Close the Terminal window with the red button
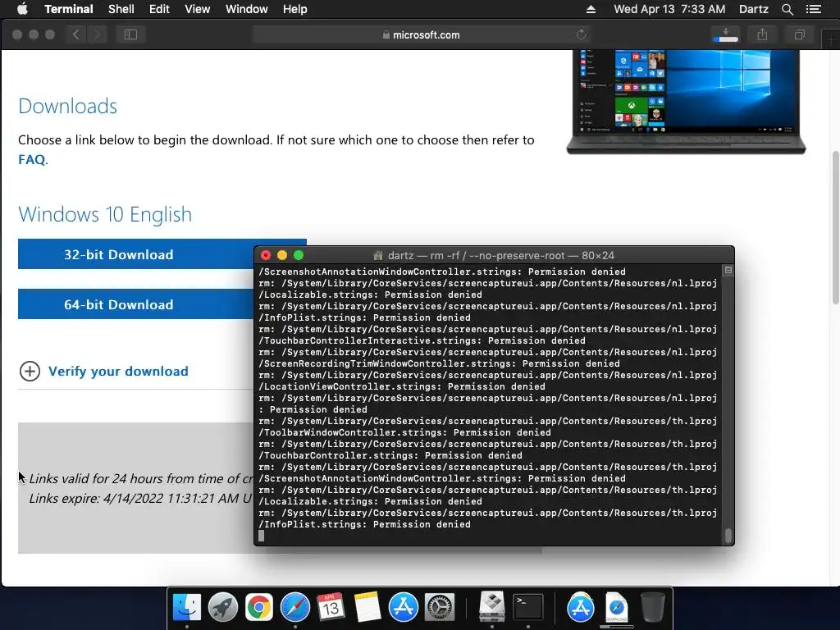This screenshot has width=840, height=630. (x=266, y=256)
